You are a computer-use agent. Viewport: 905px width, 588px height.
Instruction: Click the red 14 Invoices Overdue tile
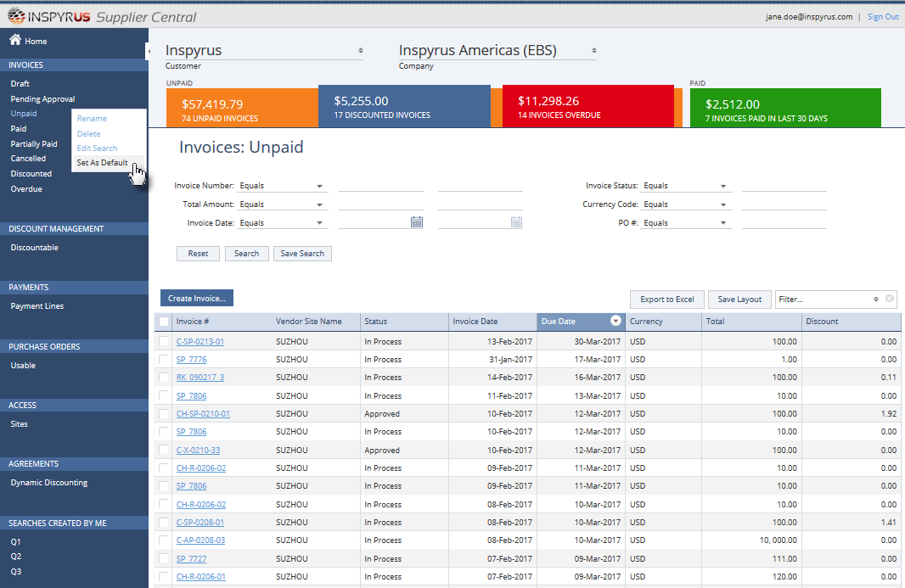[x=588, y=106]
